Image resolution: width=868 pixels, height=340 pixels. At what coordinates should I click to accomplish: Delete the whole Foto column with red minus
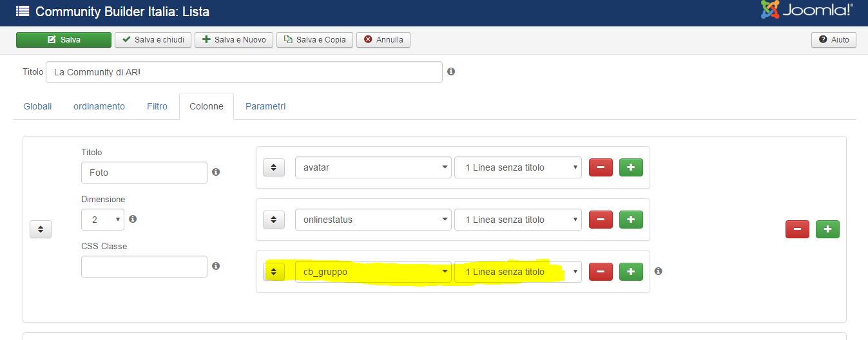(797, 229)
